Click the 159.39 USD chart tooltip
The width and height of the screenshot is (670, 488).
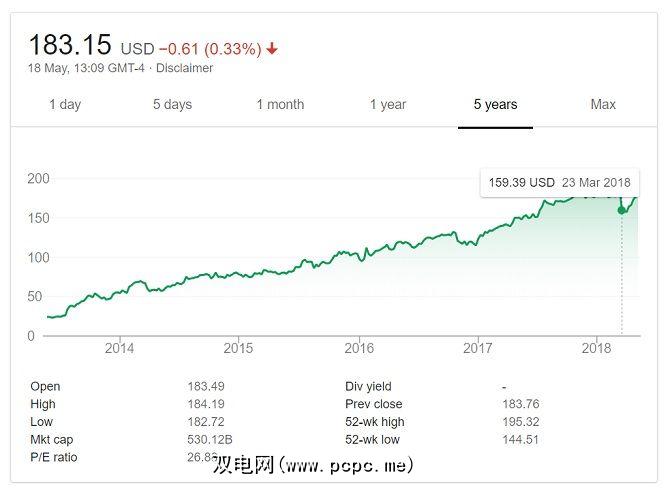559,182
